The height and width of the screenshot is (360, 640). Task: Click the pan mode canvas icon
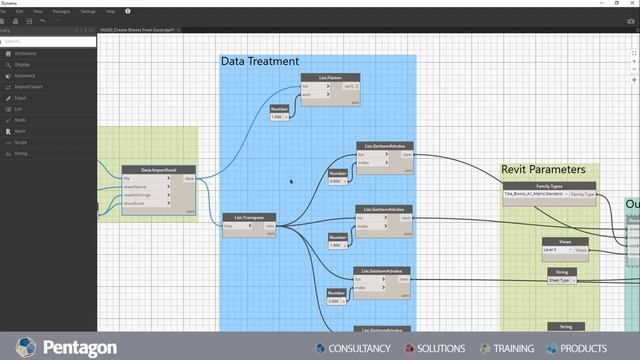click(x=634, y=80)
